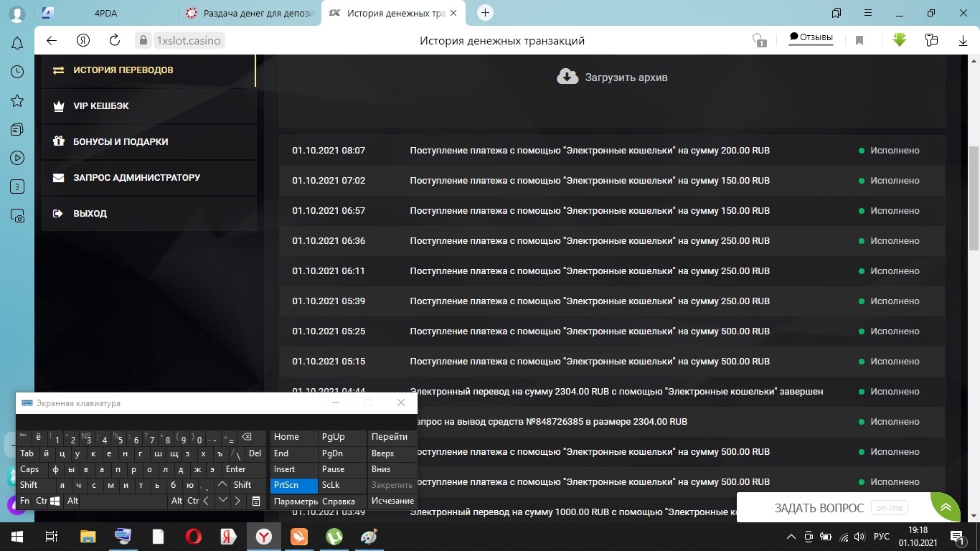Click the Загрузить архив cloud download icon
Image resolution: width=980 pixels, height=551 pixels.
tap(567, 77)
